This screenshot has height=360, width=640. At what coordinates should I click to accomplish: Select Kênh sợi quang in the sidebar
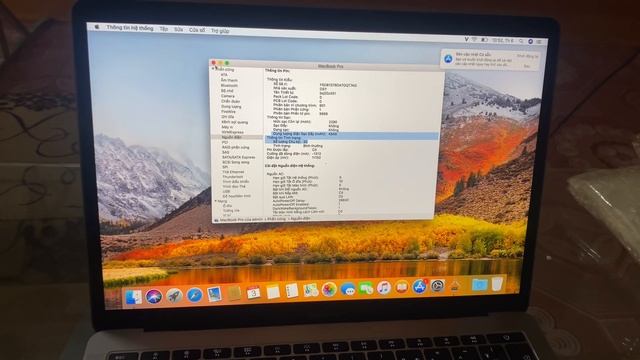point(235,122)
